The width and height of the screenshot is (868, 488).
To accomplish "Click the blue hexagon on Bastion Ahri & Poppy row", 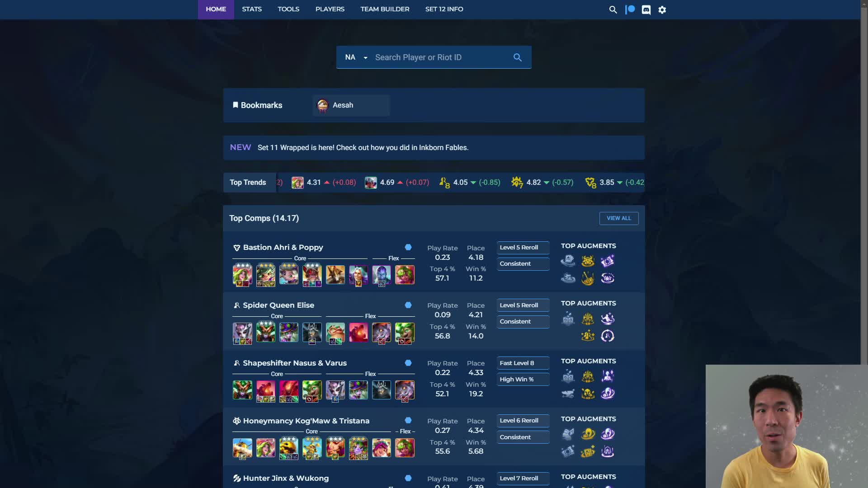I will [x=408, y=247].
